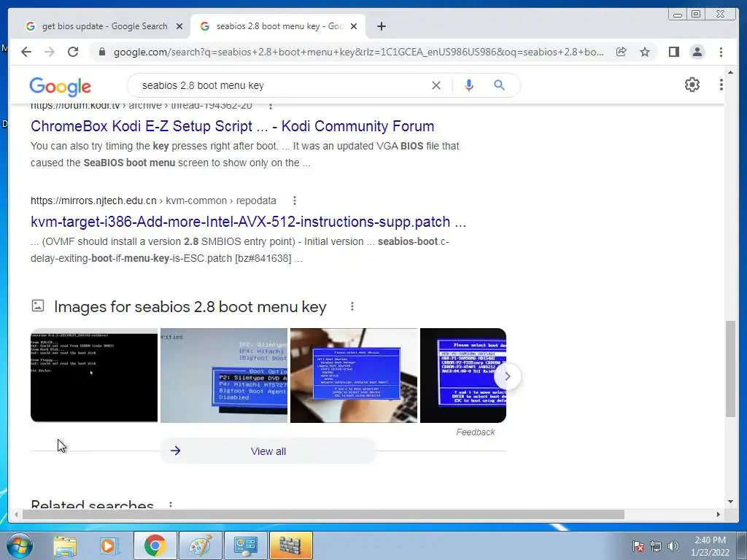Open the network status tray icon
This screenshot has width=747, height=560.
tap(656, 546)
